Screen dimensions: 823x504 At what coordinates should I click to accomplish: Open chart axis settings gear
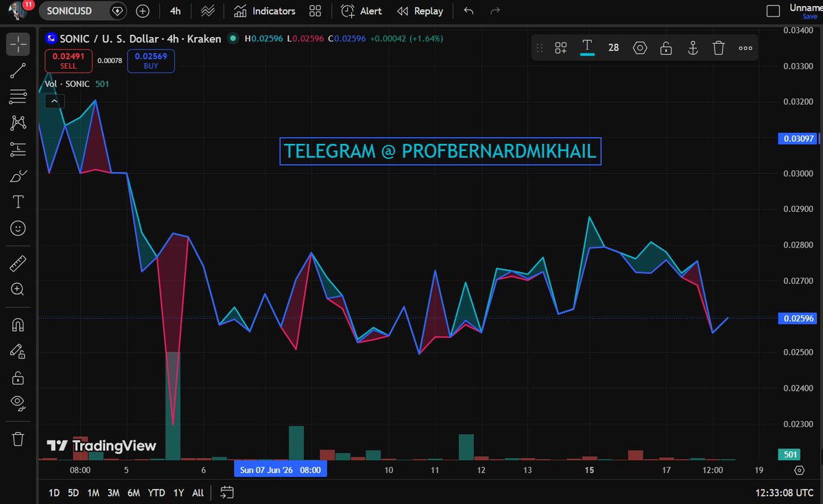[799, 470]
